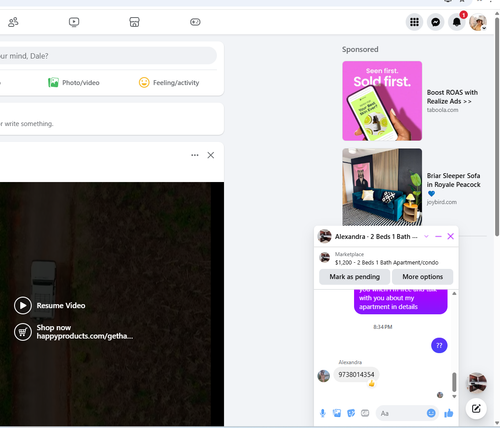This screenshot has width=500, height=428.
Task: Click the "What's on your mind, Dale?" field
Action: pyautogui.click(x=108, y=56)
